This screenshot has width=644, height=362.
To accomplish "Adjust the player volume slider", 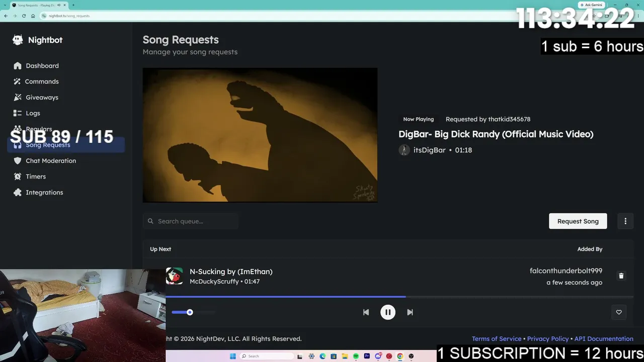I will coord(194,312).
